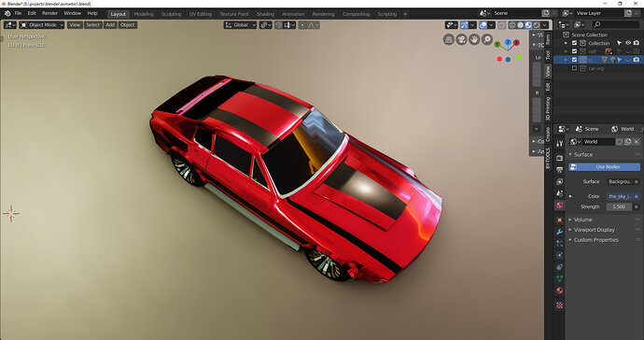Toggle overlays visibility button

(x=483, y=25)
